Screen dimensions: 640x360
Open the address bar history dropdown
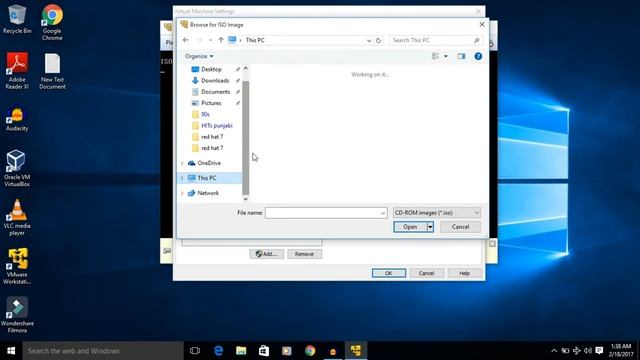click(369, 40)
